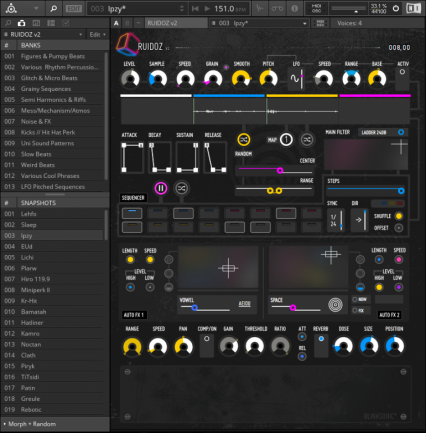This screenshot has height=433, width=426.
Task: Expand the RUIDOZ v2 instrument dropdown
Action: [43, 35]
